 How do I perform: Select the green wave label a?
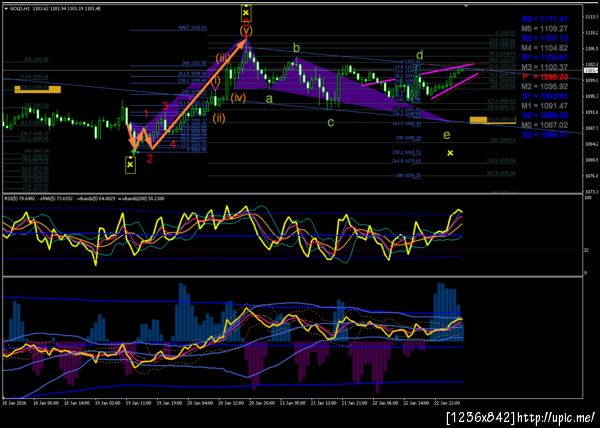(x=269, y=99)
